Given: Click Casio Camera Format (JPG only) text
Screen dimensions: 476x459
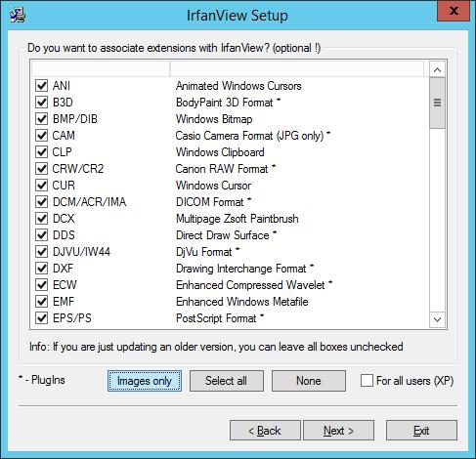Looking at the screenshot, I should (x=253, y=136).
